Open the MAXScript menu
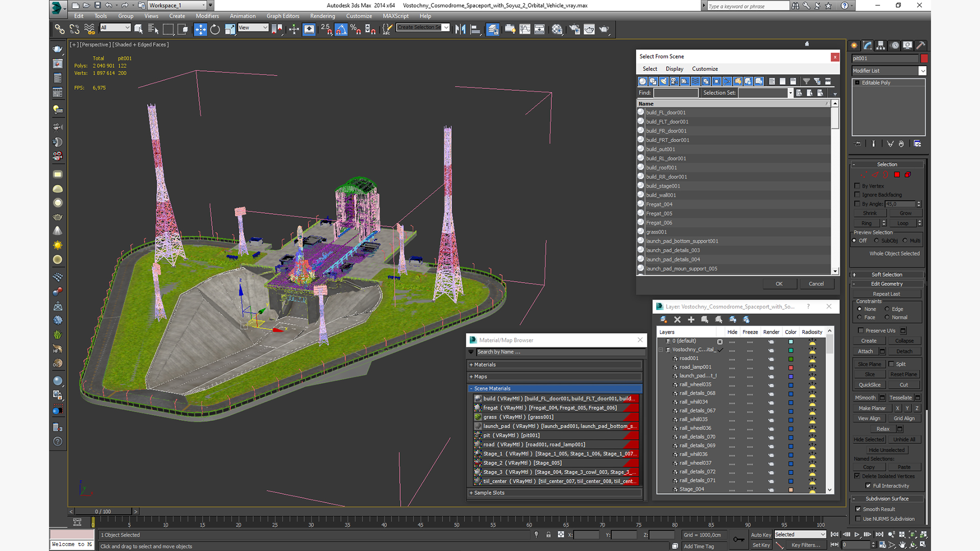 click(x=396, y=16)
